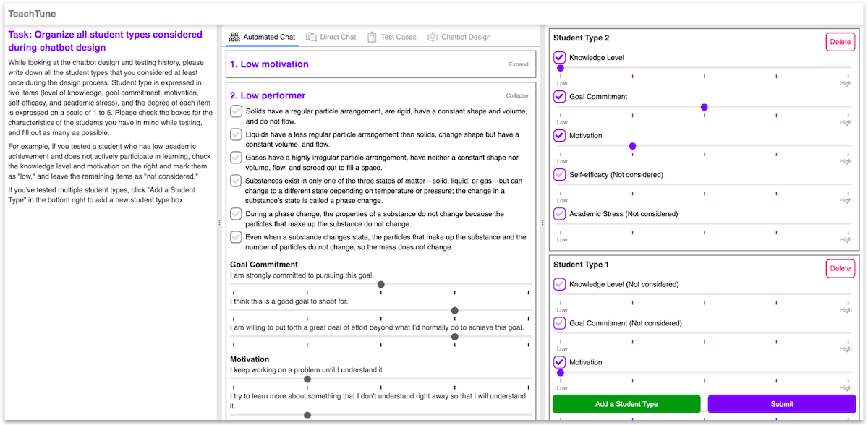Click the Self-efficacy slider track in Student Type 2
868x425 pixels.
click(x=705, y=185)
